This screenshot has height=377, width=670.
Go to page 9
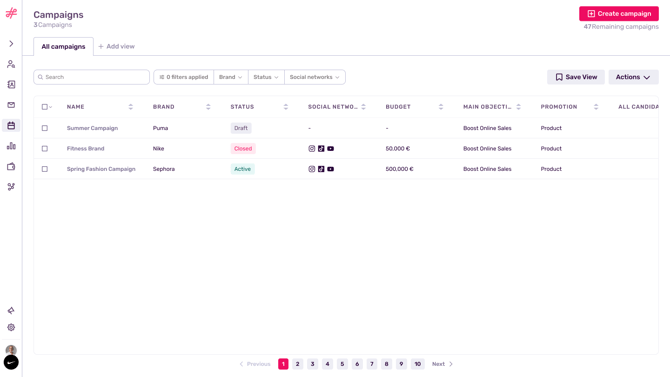401,364
